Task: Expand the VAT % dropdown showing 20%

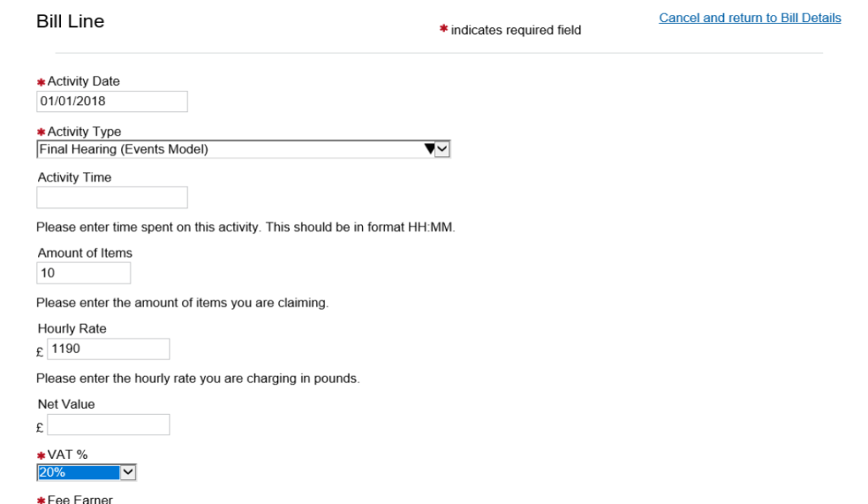Action: pyautogui.click(x=79, y=473)
